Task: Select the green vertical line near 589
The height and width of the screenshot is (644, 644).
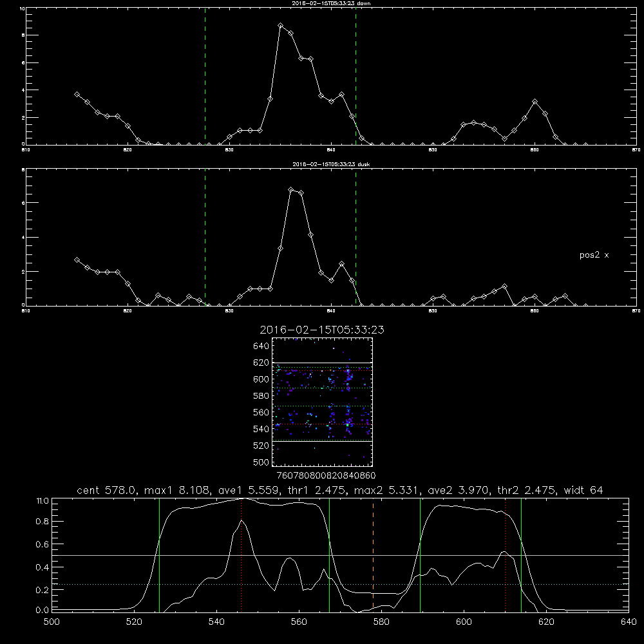Action: tap(420, 554)
